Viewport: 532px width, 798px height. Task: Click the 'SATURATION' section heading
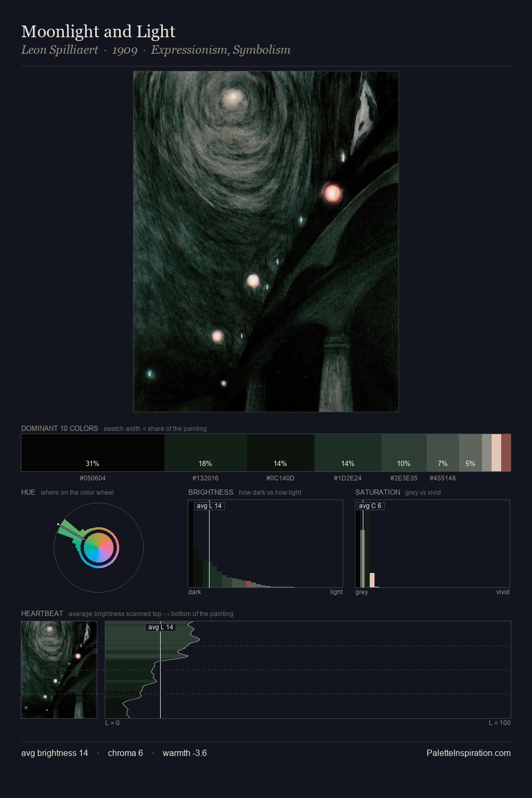[378, 492]
